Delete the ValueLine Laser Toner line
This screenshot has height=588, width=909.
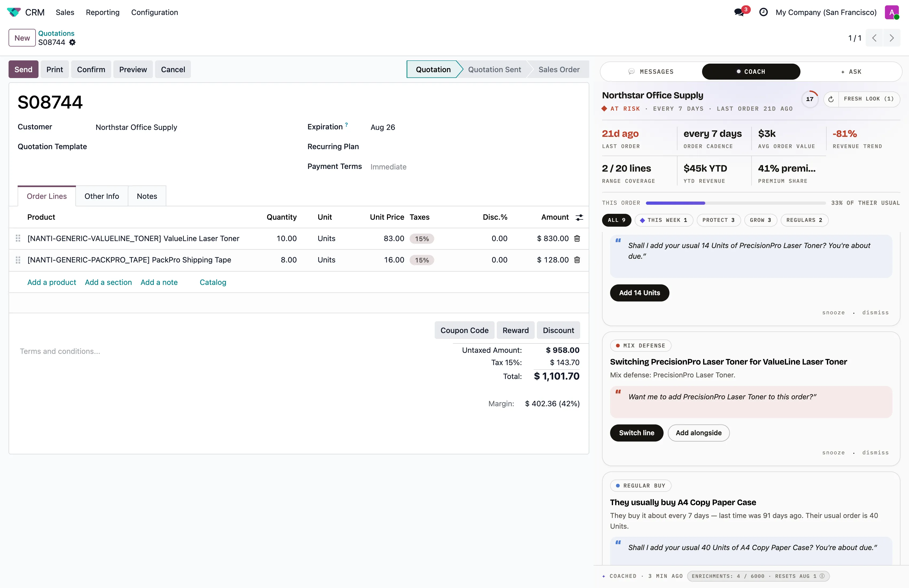[577, 238]
